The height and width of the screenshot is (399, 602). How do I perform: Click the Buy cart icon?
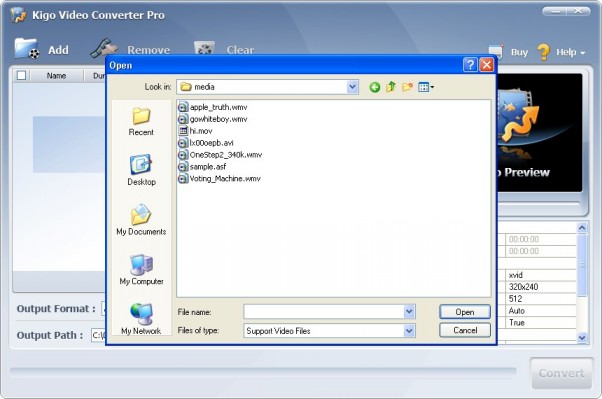[x=496, y=52]
